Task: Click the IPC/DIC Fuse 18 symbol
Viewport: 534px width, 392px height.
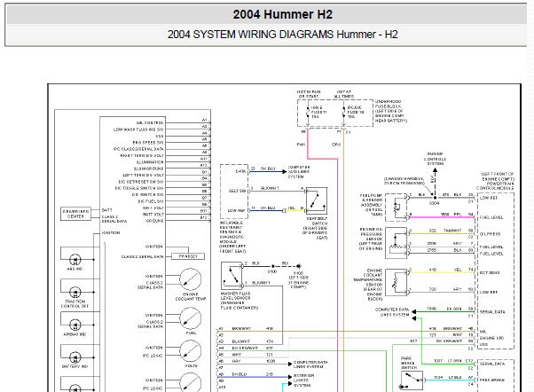Action: 343,113
